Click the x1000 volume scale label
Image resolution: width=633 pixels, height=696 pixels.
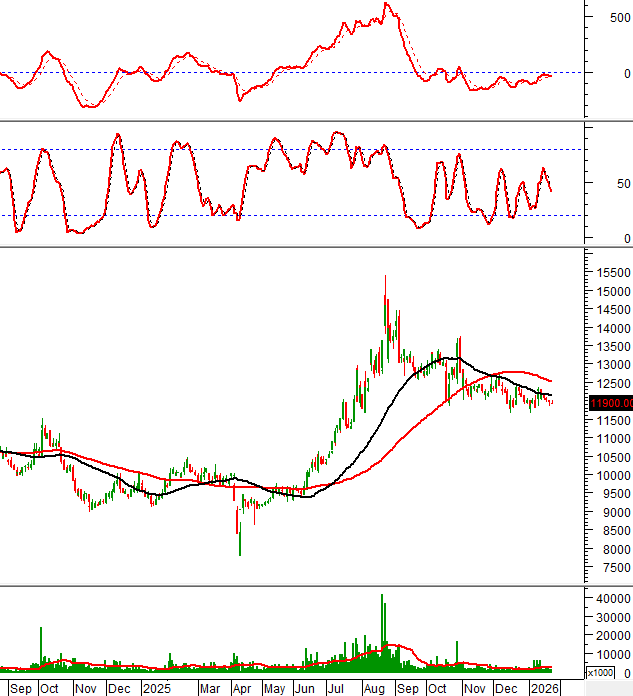point(600,673)
